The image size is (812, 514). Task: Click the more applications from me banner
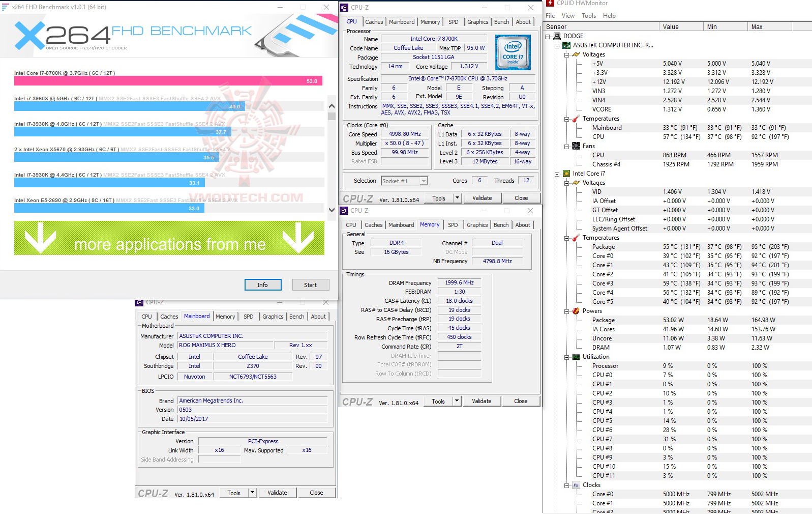point(169,238)
